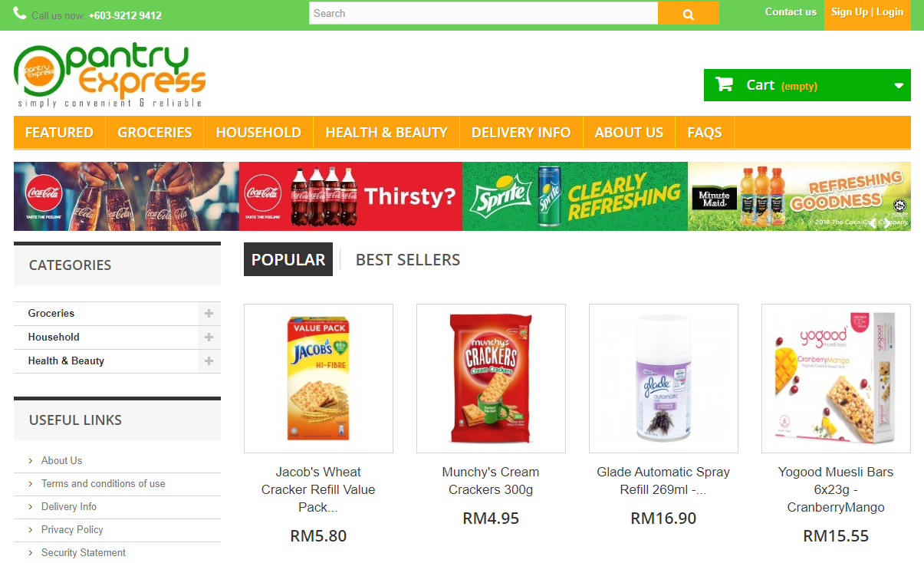Select the Popular tab
Image resolution: width=924 pixels, height=563 pixels.
click(288, 259)
